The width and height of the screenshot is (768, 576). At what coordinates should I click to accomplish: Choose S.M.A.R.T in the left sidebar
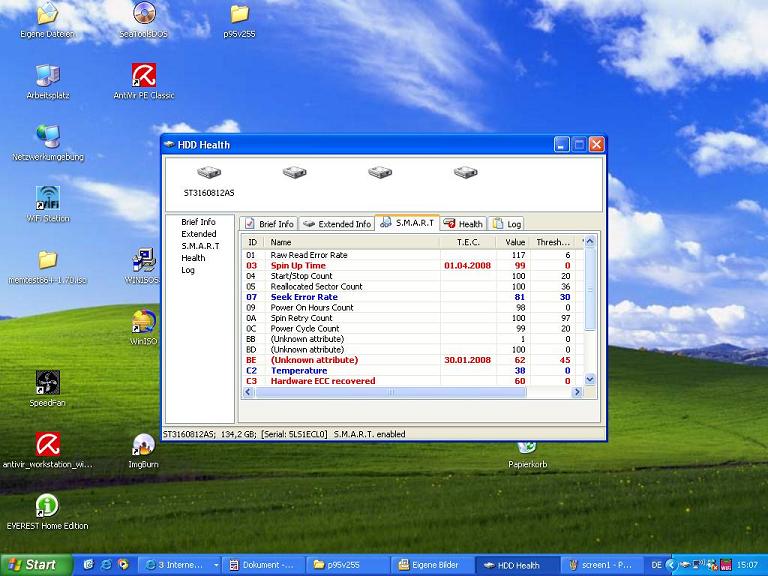tap(200, 246)
